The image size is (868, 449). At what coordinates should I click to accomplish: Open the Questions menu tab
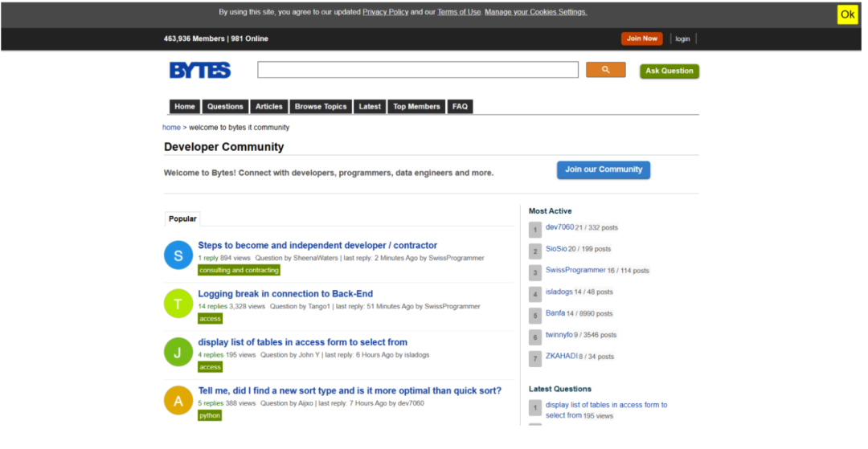(225, 107)
